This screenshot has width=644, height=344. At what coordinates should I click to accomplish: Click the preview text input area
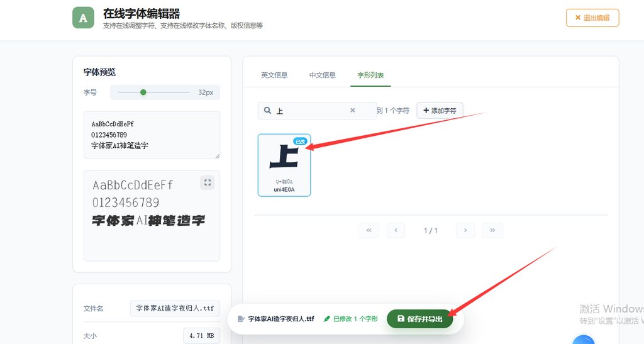point(152,135)
